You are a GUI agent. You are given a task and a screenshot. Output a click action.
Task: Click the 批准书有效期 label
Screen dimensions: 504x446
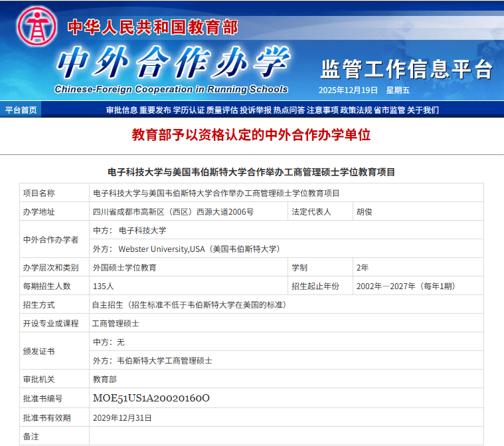[x=46, y=417]
